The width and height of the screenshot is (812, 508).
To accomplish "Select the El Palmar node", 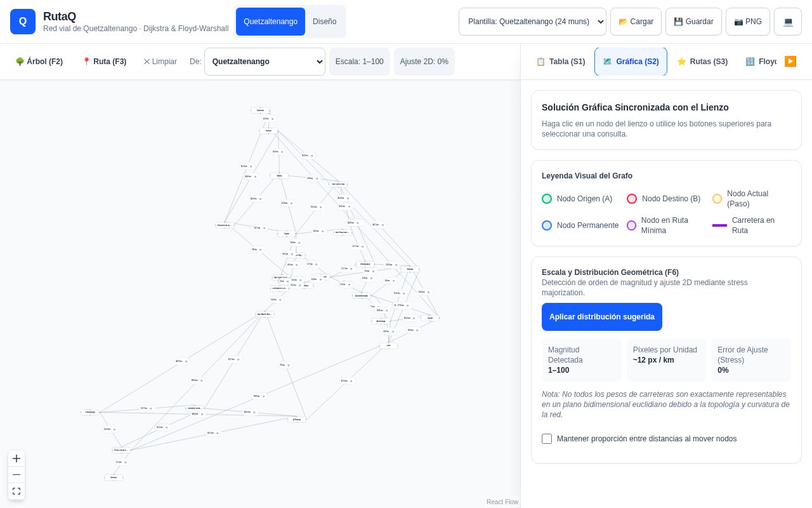I will point(297,420).
